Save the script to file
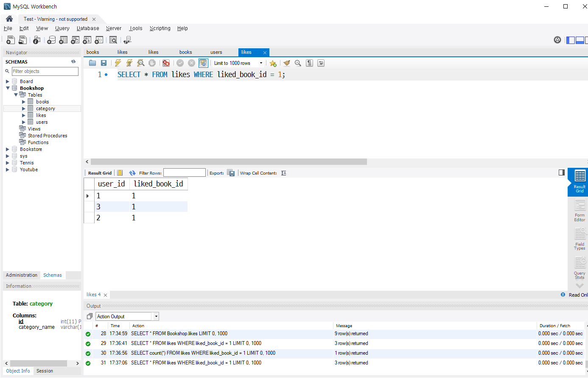Screen dimensions: 588x378 [x=104, y=63]
